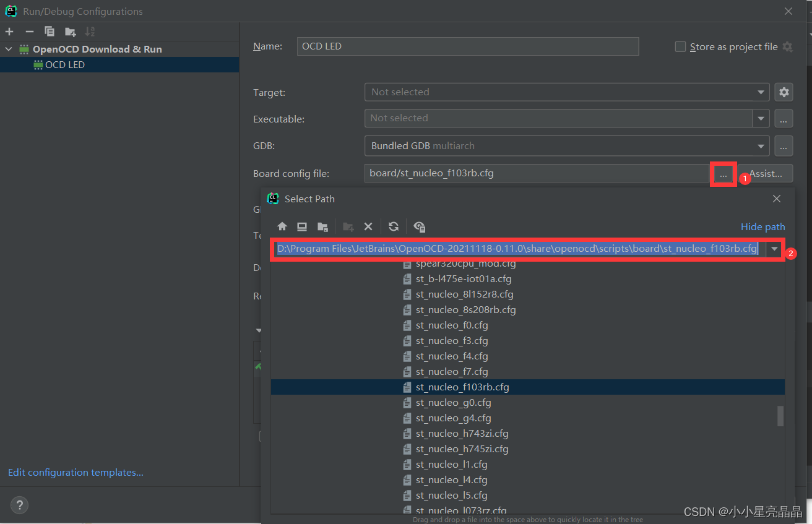Click the file tree scrollbar thumb
The height and width of the screenshot is (524, 812).
point(780,416)
